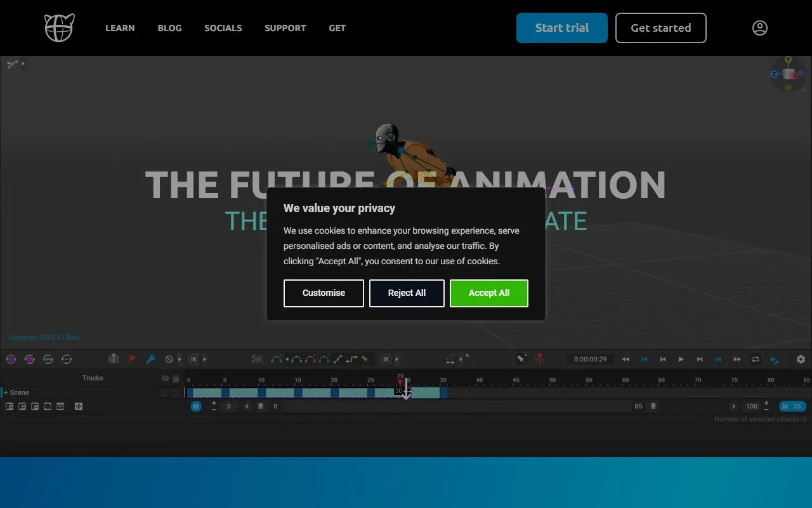
Task: Click the blue key icon in toolbar
Action: [150, 359]
